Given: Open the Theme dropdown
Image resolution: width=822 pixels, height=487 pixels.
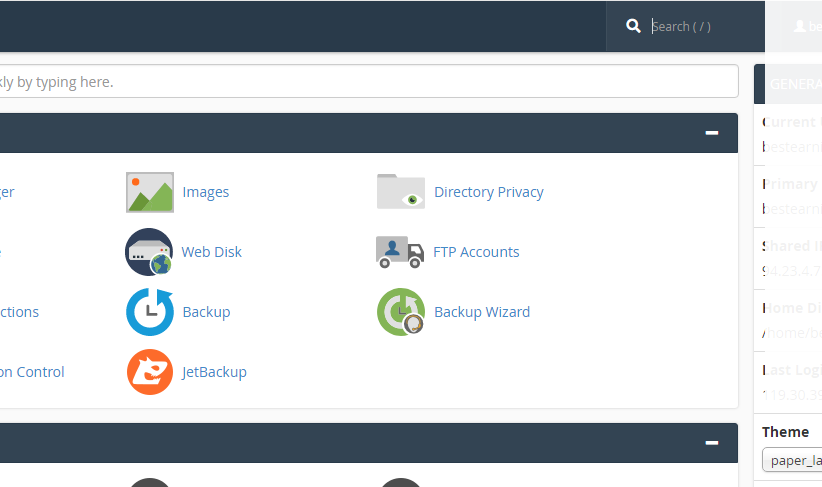Looking at the screenshot, I should 792,460.
